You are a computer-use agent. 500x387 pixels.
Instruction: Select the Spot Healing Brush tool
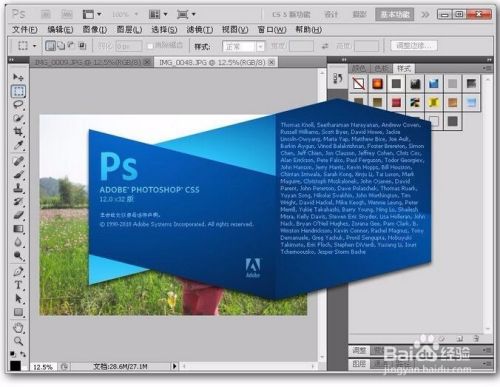pyautogui.click(x=18, y=161)
